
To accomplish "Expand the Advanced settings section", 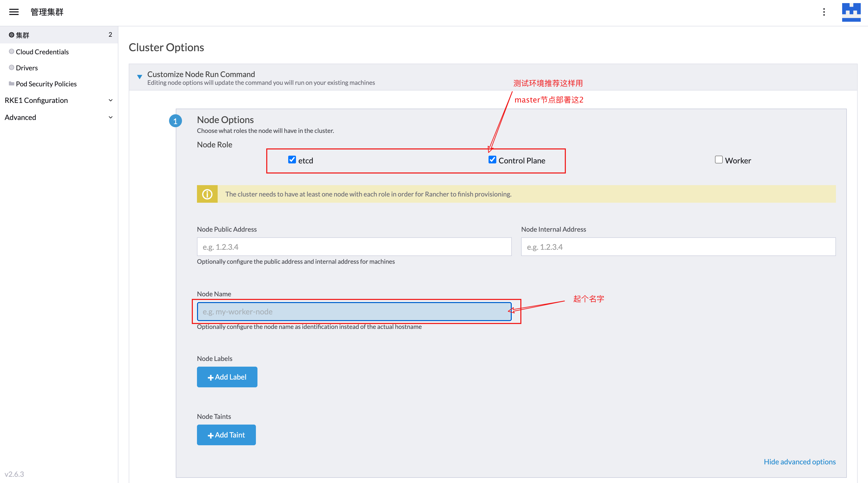I will [x=59, y=117].
